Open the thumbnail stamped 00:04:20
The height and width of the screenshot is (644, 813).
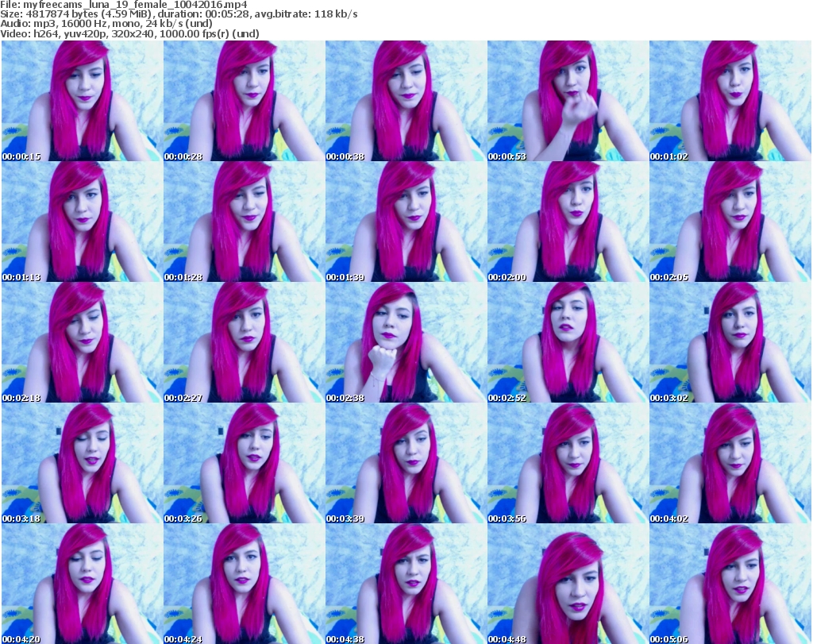click(82, 584)
